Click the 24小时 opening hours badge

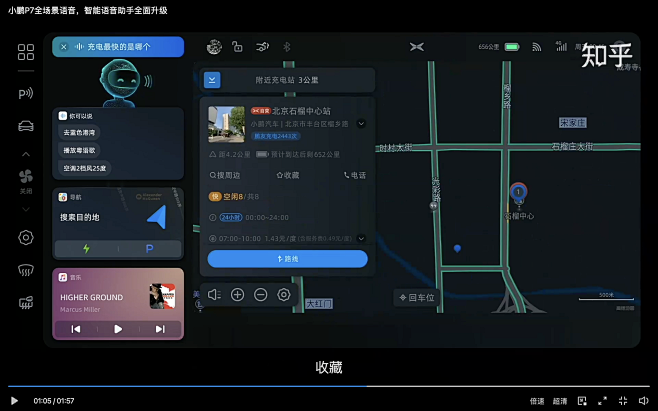coord(230,217)
